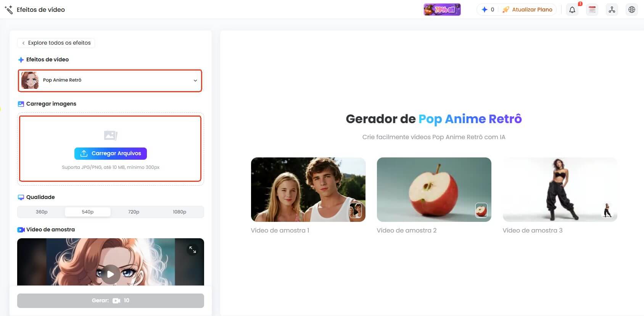Viewport: 644px width, 316px height.
Task: Expand sample video to fullscreen
Action: coord(193,250)
